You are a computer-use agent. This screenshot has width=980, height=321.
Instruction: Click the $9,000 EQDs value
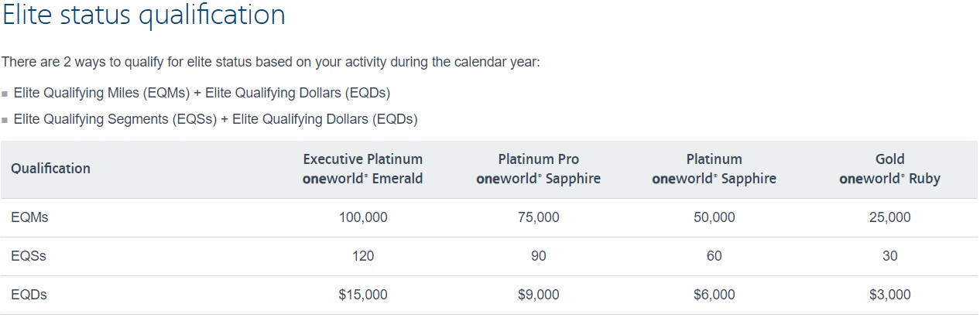(x=538, y=294)
